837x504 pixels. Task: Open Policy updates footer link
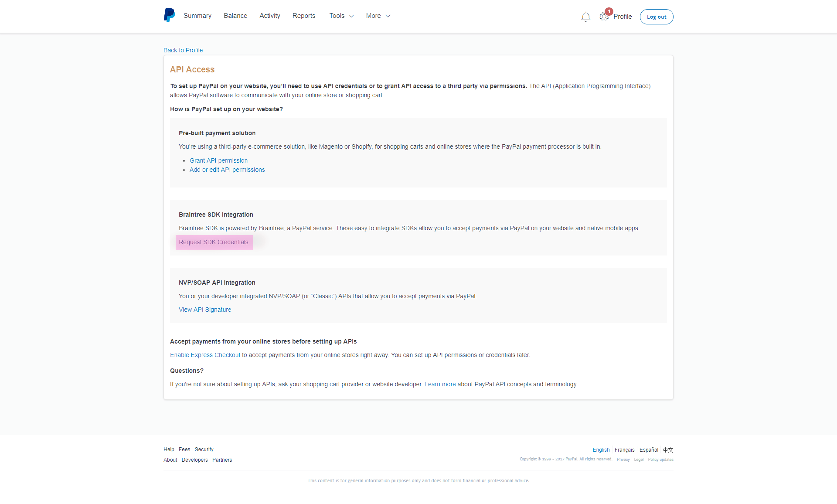pos(660,460)
